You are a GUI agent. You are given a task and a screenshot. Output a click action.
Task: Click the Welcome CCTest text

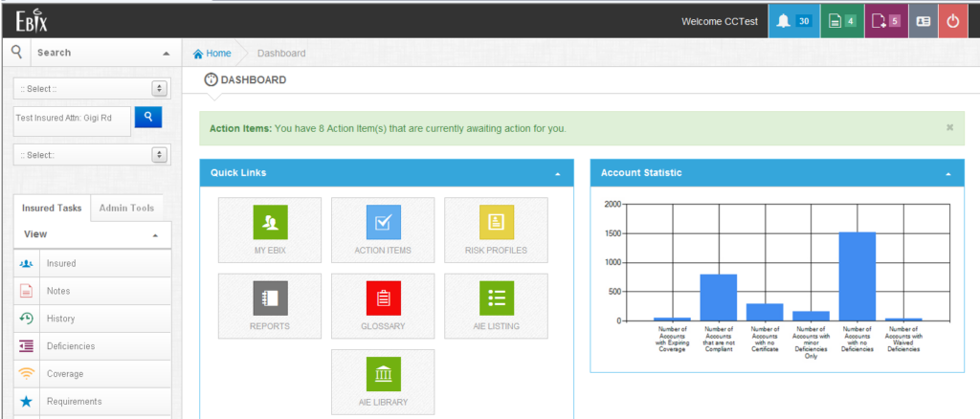pyautogui.click(x=720, y=21)
